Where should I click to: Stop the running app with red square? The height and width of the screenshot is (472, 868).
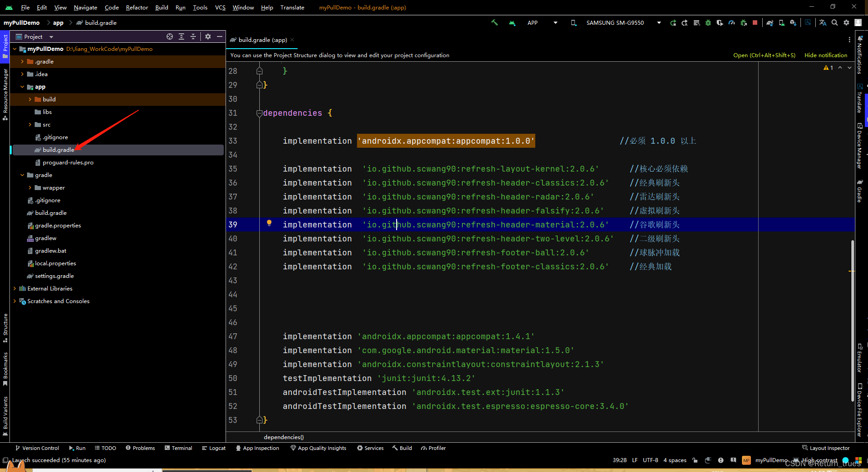[x=755, y=23]
